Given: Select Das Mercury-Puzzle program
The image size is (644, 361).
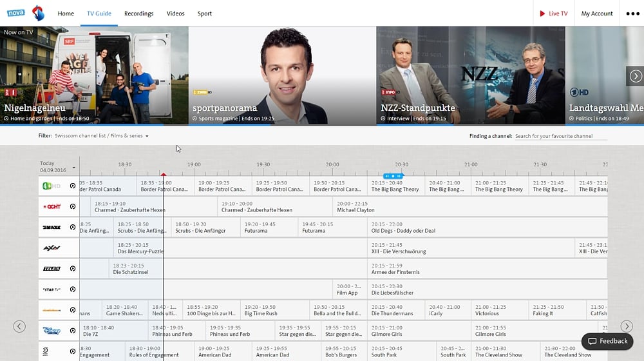Looking at the screenshot, I should [x=240, y=248].
